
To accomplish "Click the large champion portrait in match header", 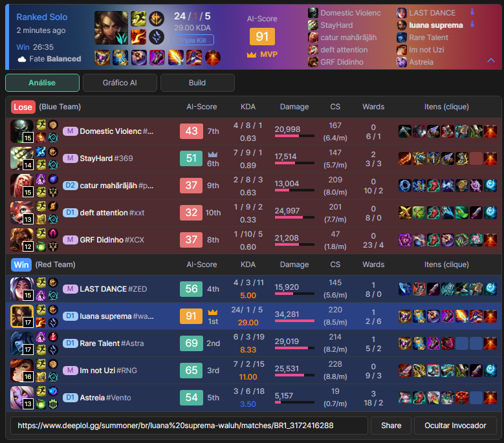I will (111, 28).
